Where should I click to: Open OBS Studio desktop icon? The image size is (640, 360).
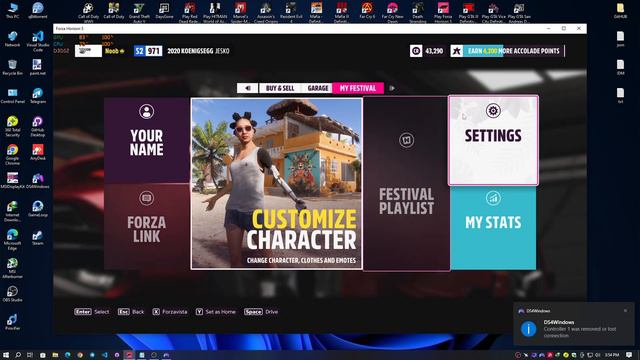click(13, 293)
